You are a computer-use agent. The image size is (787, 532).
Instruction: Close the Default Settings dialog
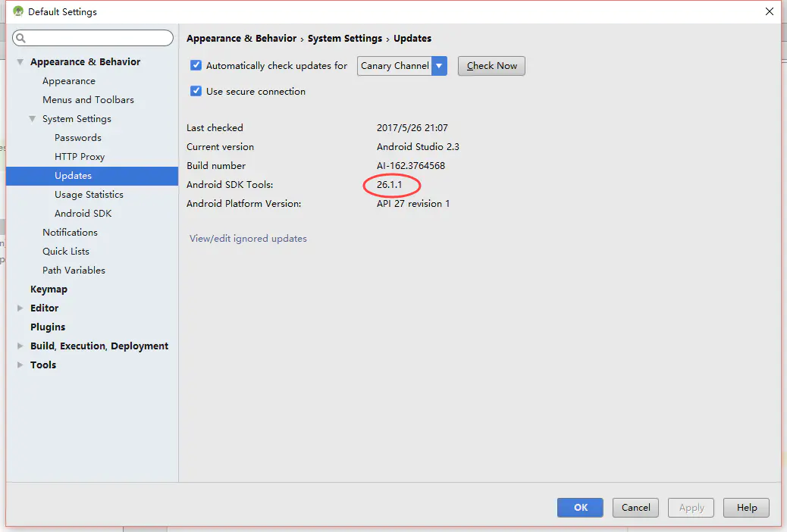click(x=769, y=11)
